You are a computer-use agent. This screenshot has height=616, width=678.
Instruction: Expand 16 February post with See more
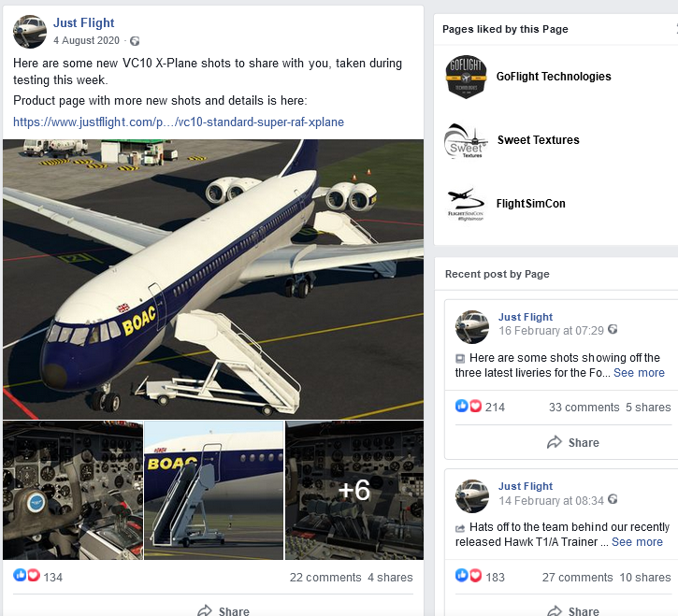(x=639, y=372)
